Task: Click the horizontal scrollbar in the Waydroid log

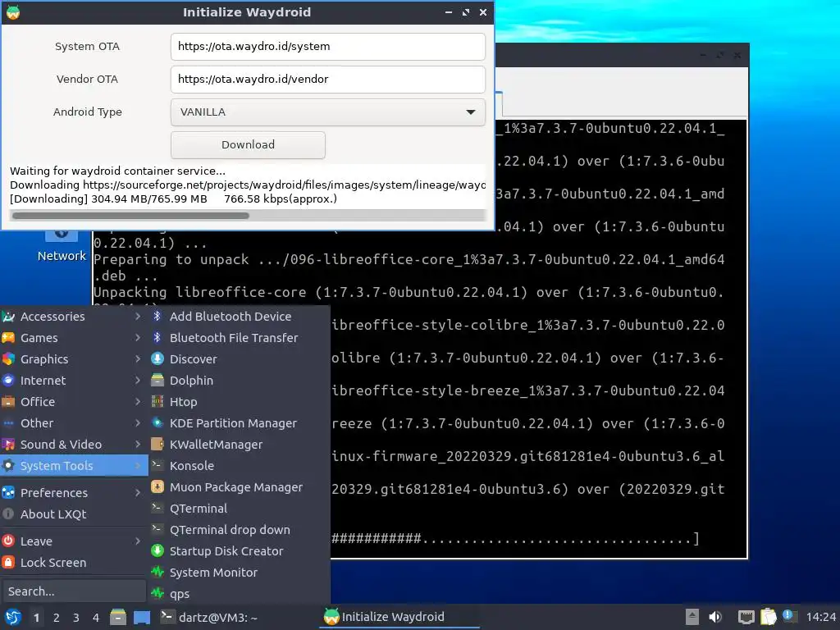Action: tap(130, 216)
